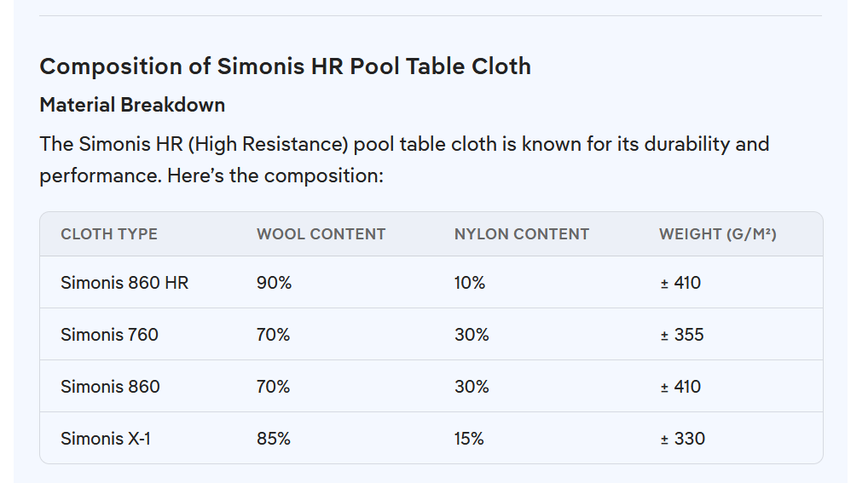Viewport: 868px width, 483px height.
Task: Click the "Material Breakdown" subheading
Action: point(132,105)
